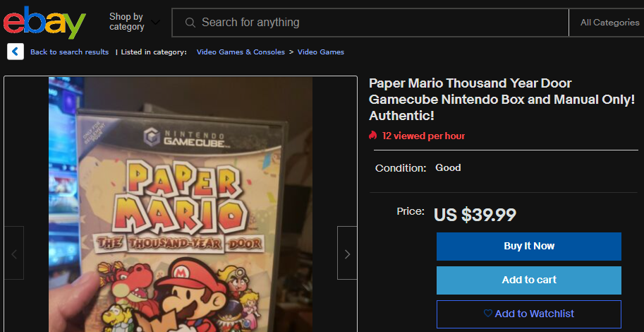Open the Video Games category link

(321, 52)
